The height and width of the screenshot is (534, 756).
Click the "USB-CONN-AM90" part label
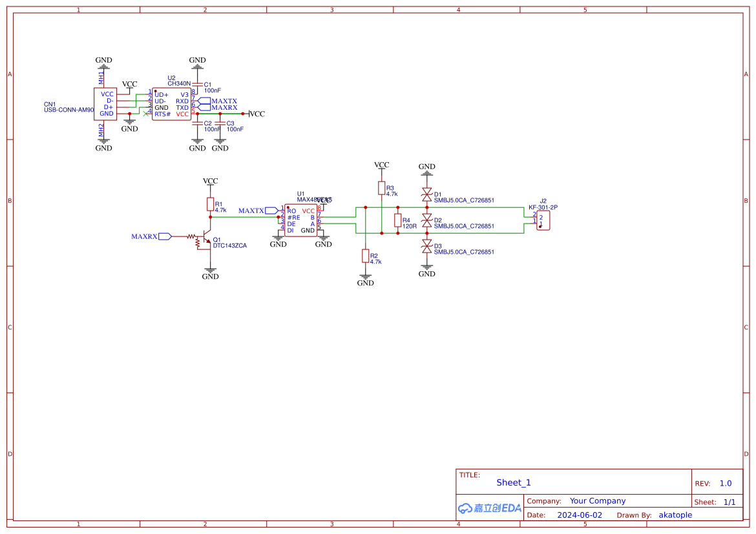tap(69, 110)
